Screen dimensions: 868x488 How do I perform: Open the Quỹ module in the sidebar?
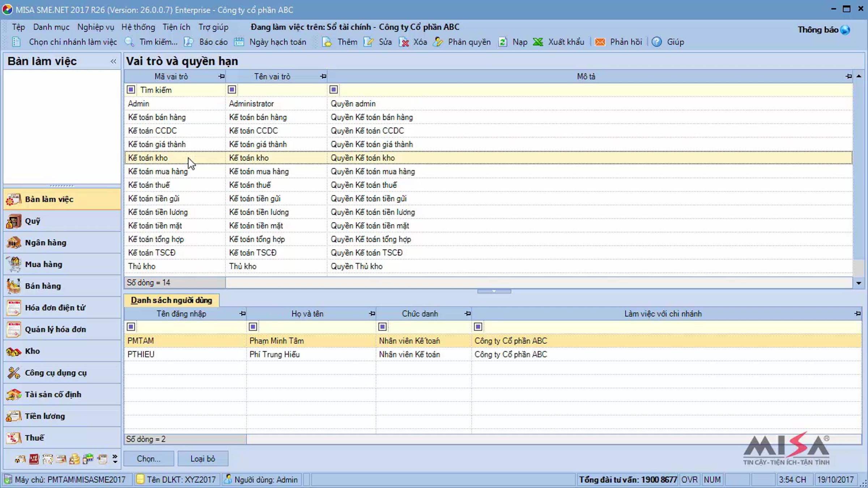pyautogui.click(x=62, y=221)
